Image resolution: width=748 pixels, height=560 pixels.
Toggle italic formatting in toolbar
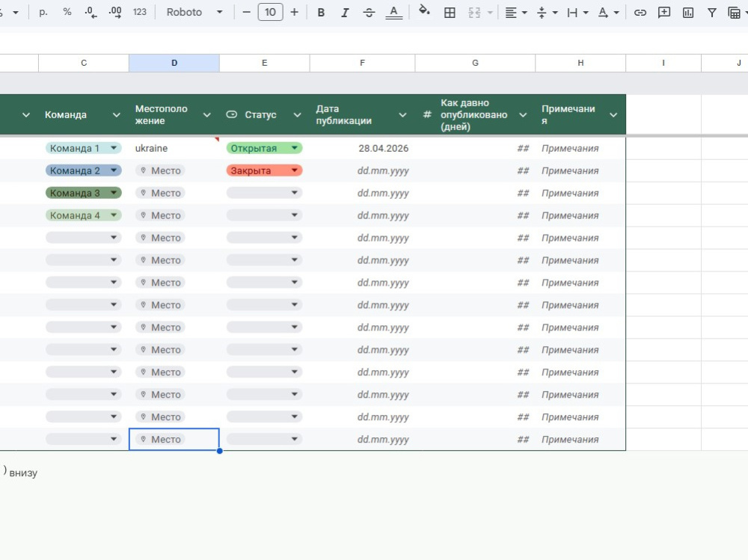pyautogui.click(x=344, y=13)
